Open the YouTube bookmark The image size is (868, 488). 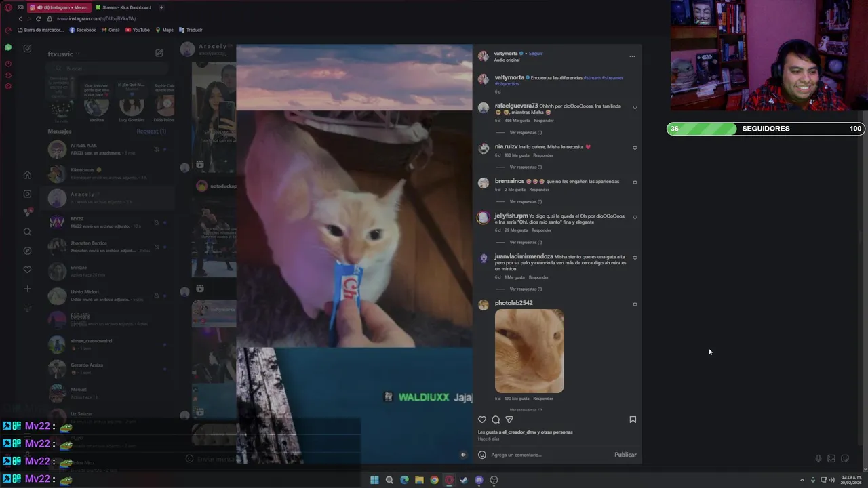pyautogui.click(x=138, y=30)
